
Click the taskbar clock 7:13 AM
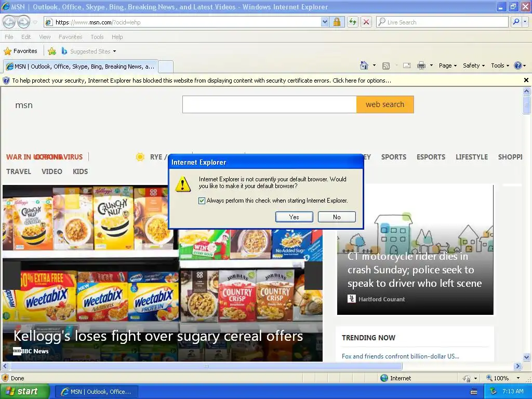click(x=513, y=392)
